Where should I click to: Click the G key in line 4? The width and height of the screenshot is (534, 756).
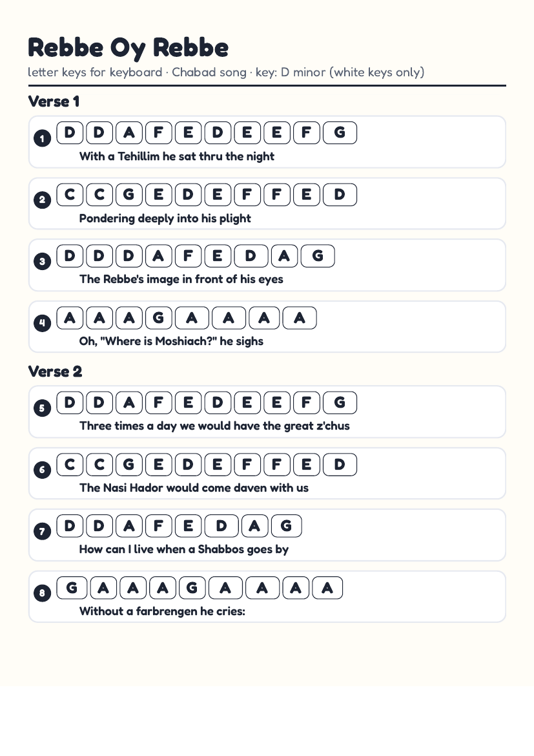(x=159, y=318)
